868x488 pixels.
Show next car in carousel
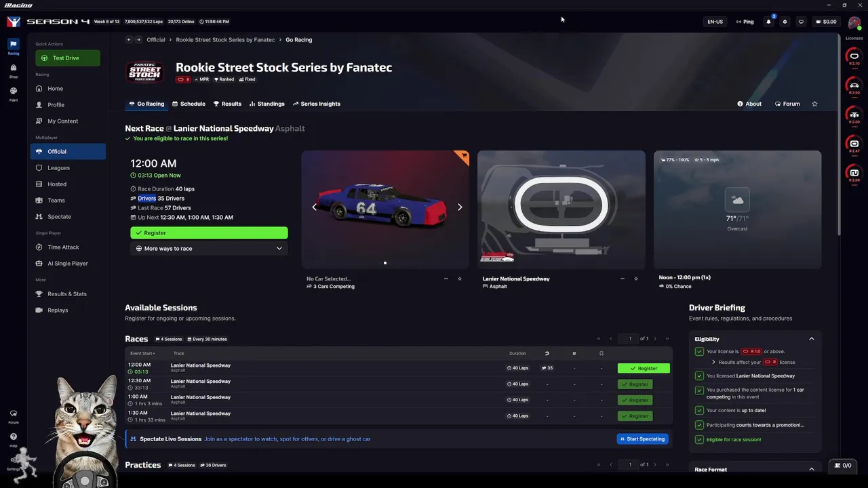coord(460,207)
